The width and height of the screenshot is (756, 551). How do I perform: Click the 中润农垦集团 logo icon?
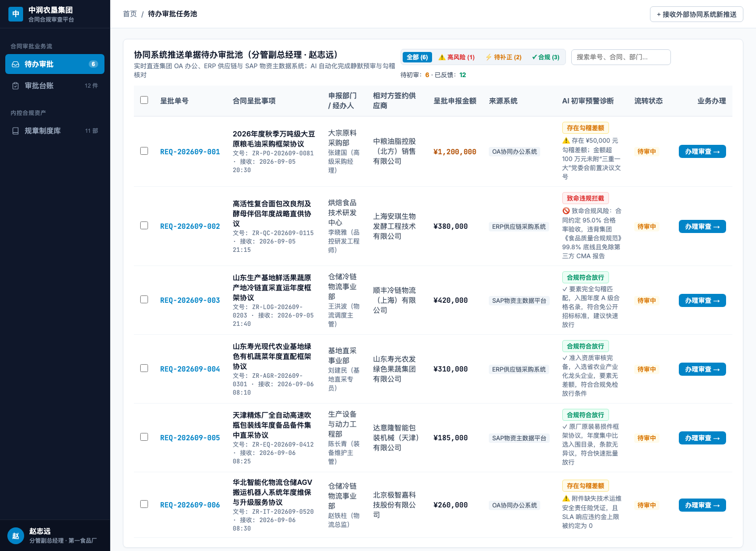16,14
